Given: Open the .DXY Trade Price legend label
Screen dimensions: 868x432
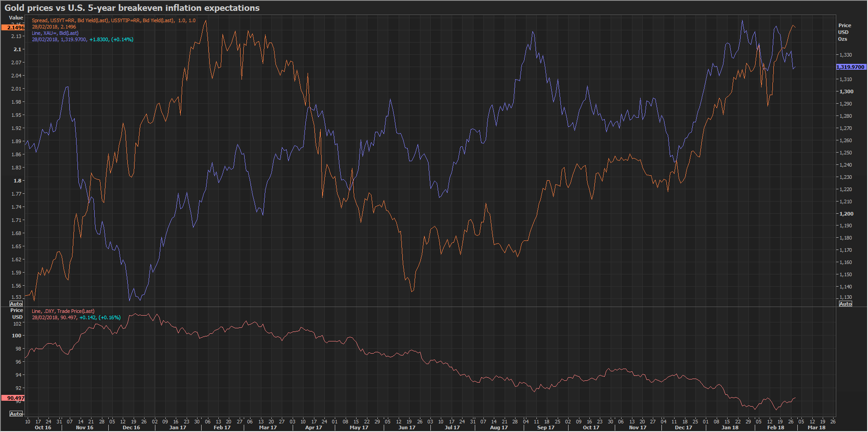Looking at the screenshot, I should point(63,311).
